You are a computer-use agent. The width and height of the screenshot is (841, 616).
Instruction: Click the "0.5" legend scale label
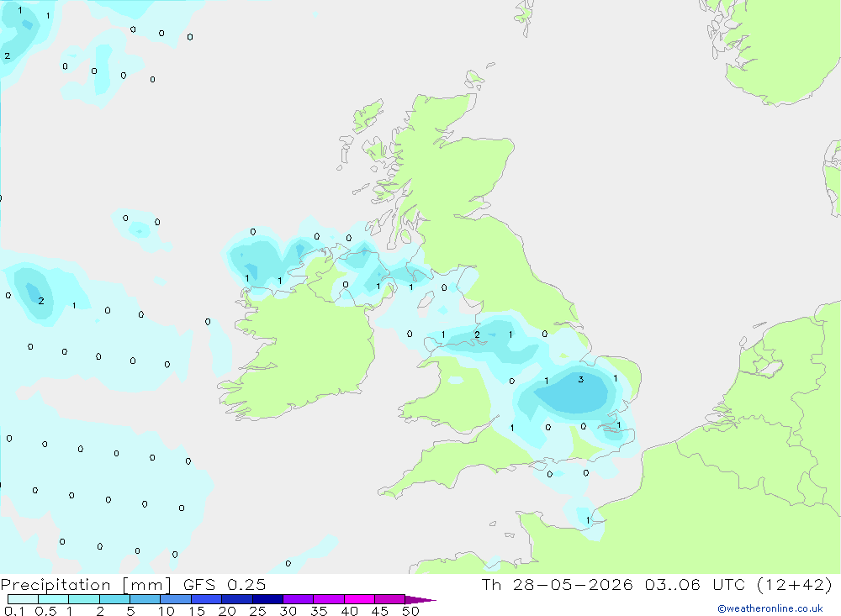(x=45, y=611)
